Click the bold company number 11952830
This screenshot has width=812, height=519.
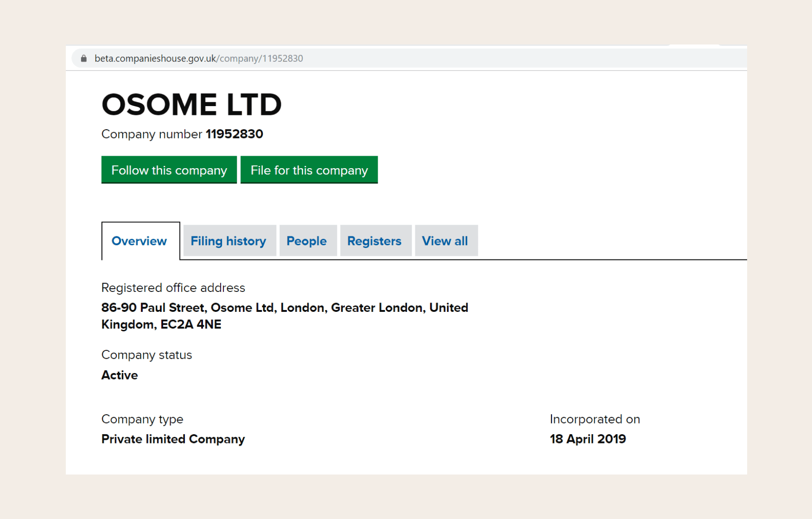235,134
